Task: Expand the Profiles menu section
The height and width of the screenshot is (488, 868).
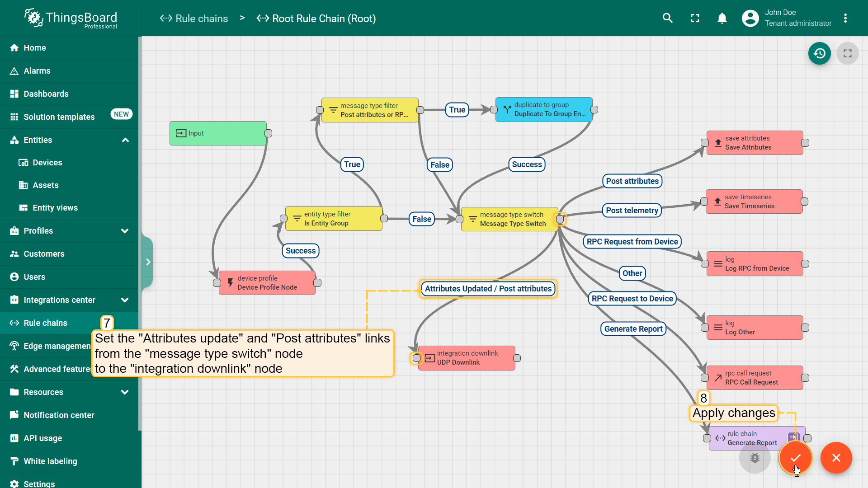Action: [x=125, y=231]
